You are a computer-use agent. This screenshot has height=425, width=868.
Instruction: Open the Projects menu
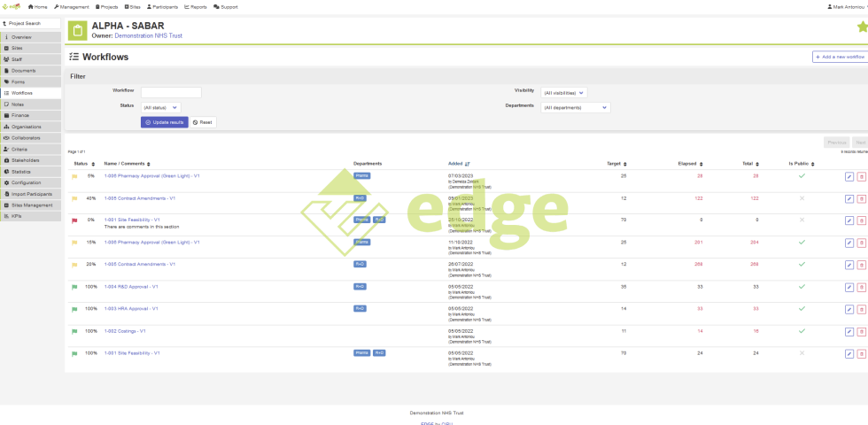pos(107,7)
